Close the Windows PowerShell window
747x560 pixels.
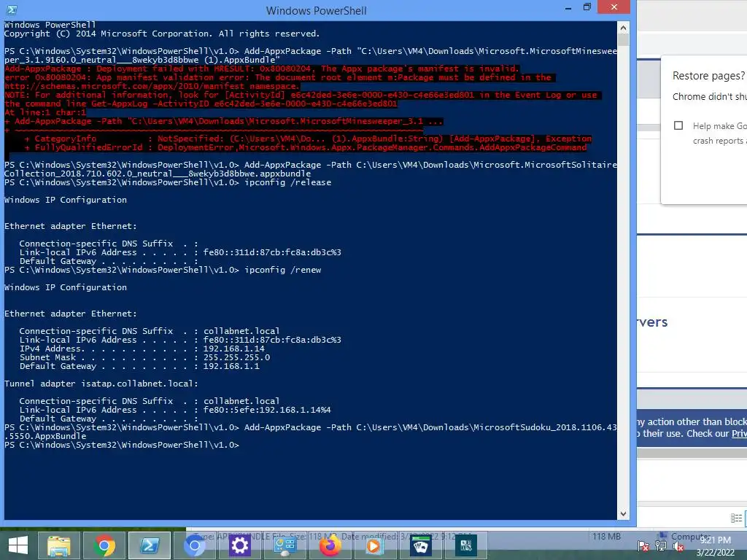614,7
